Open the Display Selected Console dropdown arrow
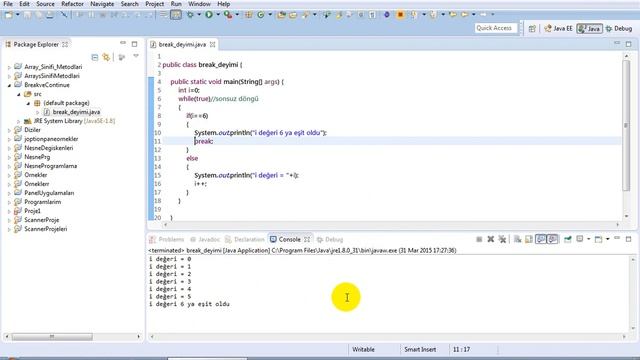Image resolution: width=640 pixels, height=360 pixels. click(588, 239)
